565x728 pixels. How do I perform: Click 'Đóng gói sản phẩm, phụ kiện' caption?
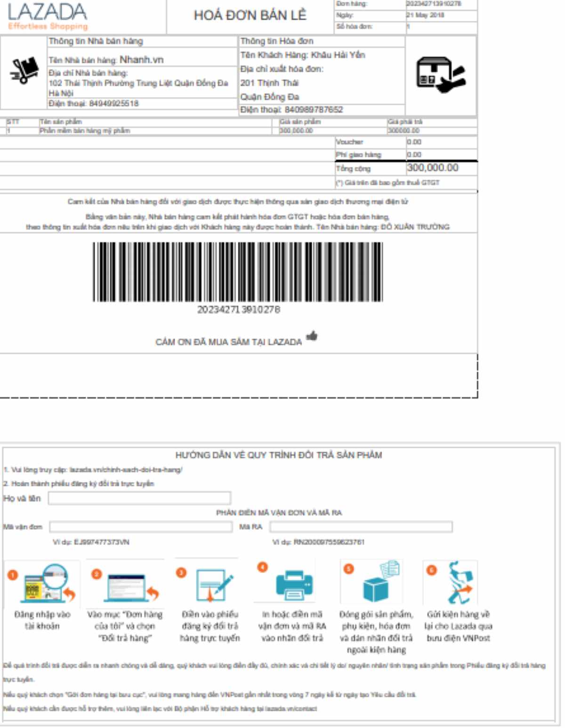point(376,632)
